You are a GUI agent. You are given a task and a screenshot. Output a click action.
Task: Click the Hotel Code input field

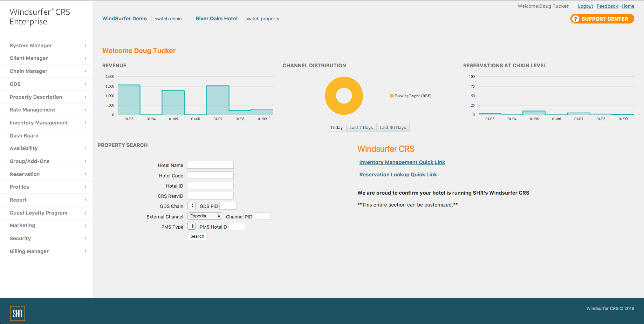pos(210,175)
